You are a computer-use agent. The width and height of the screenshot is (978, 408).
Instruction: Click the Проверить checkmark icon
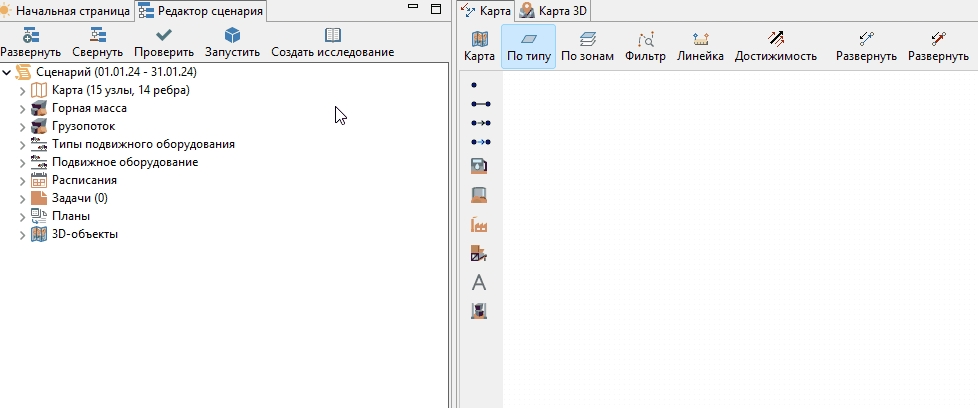click(x=164, y=35)
